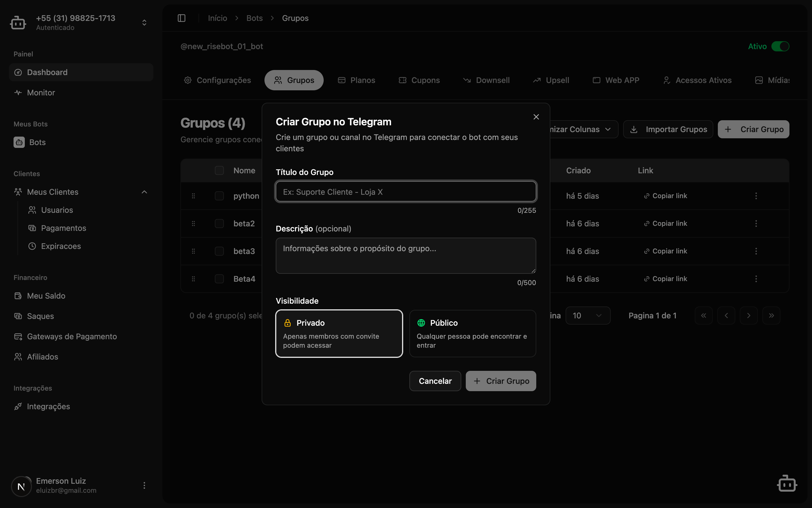The height and width of the screenshot is (508, 812).
Task: Grab the drag handle of python row
Action: [x=193, y=196]
